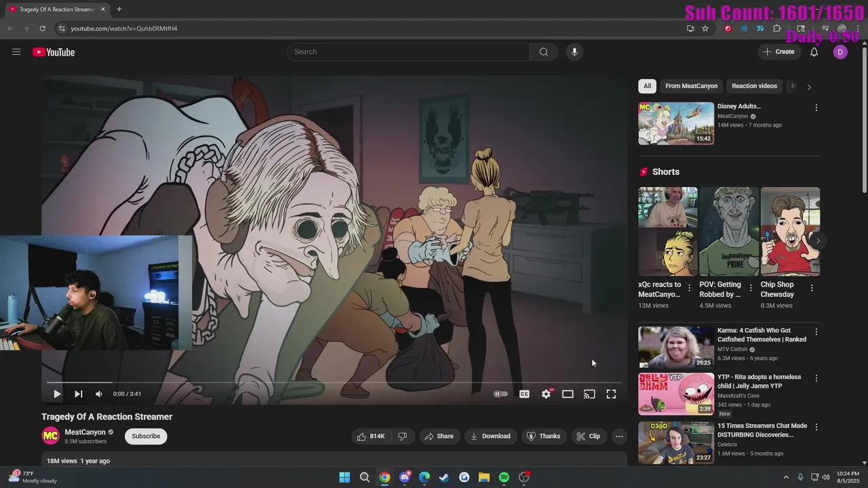Click into the YouTube search box

[x=408, y=52]
